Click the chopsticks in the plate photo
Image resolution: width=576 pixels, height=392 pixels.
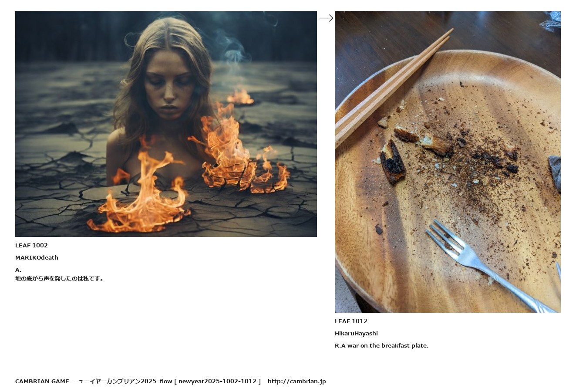(x=392, y=87)
